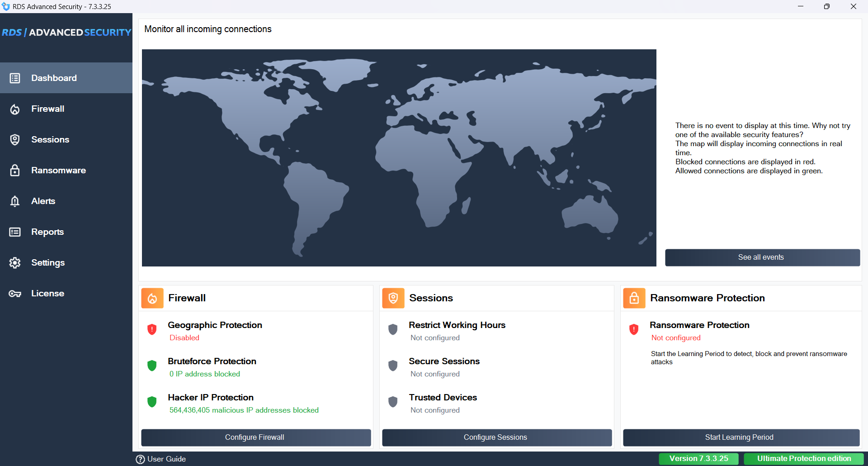Click gray shield beside Restrict Working Hours
The image size is (868, 466).
tap(393, 329)
